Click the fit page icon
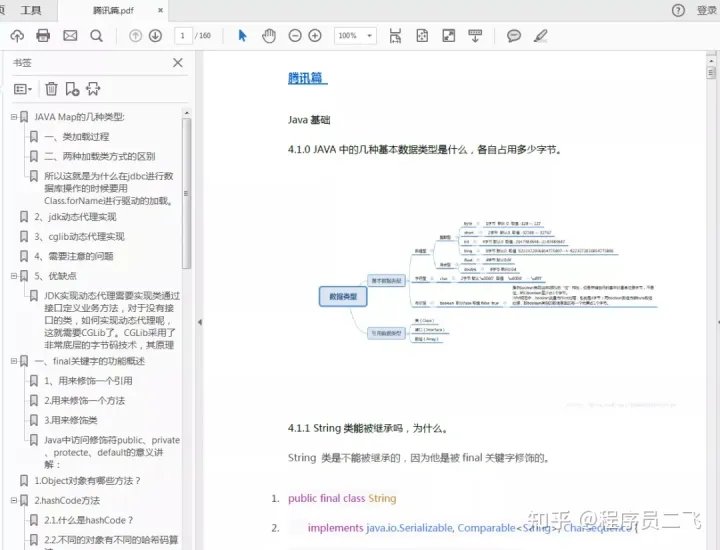The width and height of the screenshot is (720, 550). tap(422, 36)
